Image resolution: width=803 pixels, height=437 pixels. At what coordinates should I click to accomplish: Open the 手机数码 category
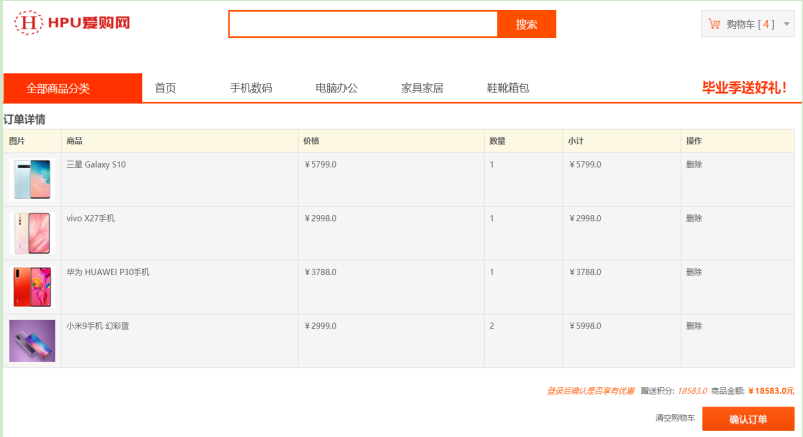[251, 88]
